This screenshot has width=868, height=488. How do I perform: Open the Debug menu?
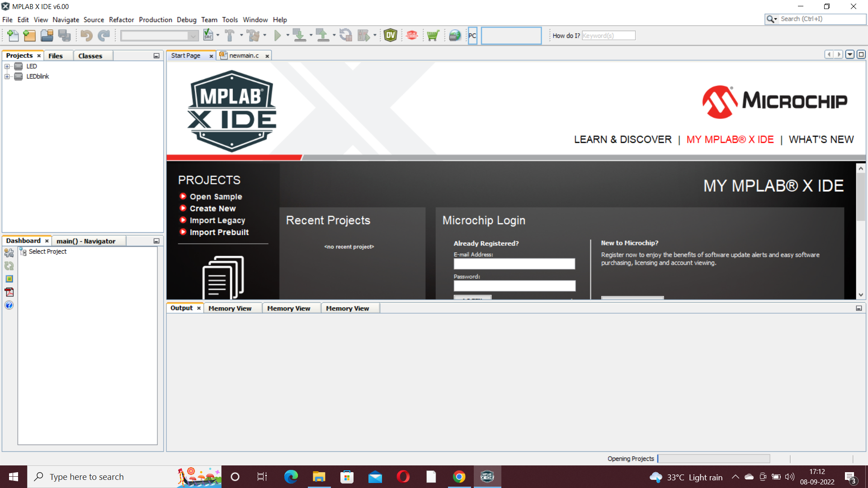click(186, 20)
